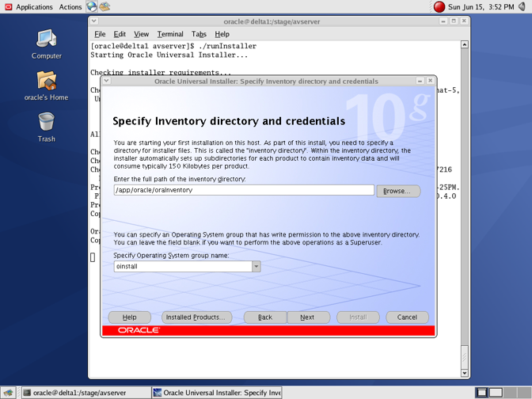Open the terminal Tabs menu
The width and height of the screenshot is (532, 399).
[199, 34]
